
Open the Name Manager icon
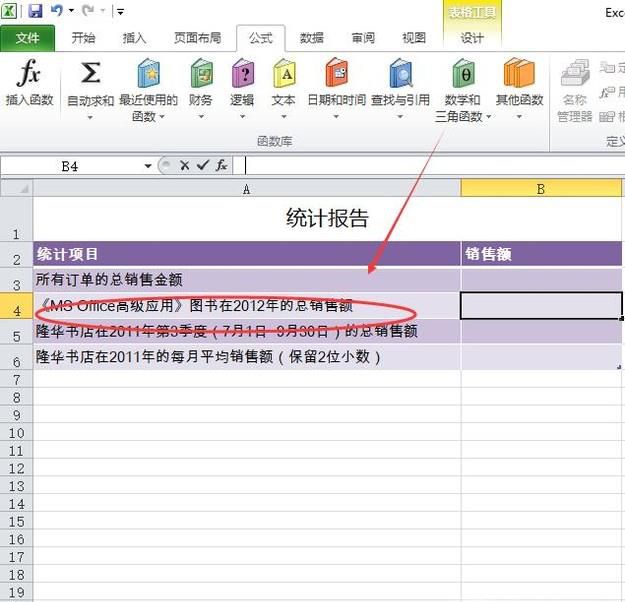(x=575, y=73)
